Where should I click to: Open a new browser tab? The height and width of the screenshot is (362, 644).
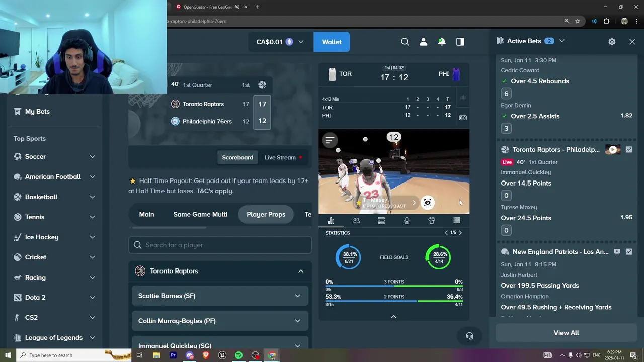coord(257,7)
